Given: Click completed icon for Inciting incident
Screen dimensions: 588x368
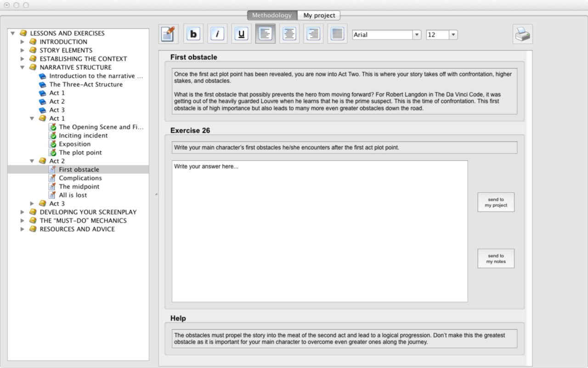Looking at the screenshot, I should click(52, 135).
